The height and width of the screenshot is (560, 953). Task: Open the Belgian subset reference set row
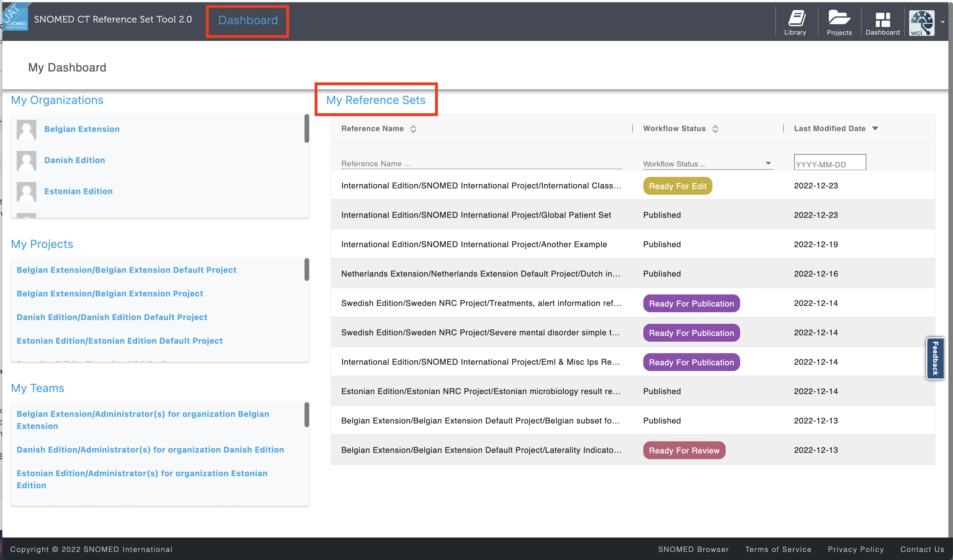(x=480, y=421)
